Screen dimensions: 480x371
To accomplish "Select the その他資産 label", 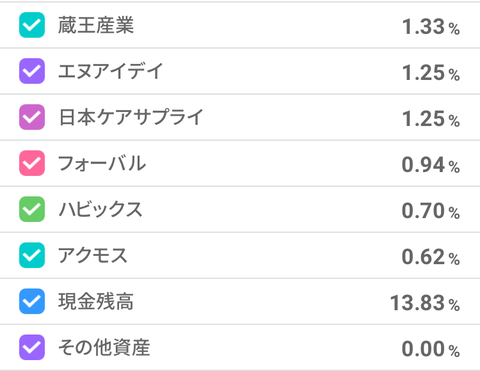I will 104,347.
